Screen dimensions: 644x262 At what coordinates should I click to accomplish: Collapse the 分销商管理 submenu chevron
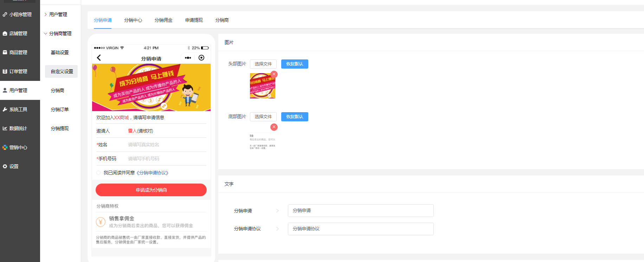46,33
